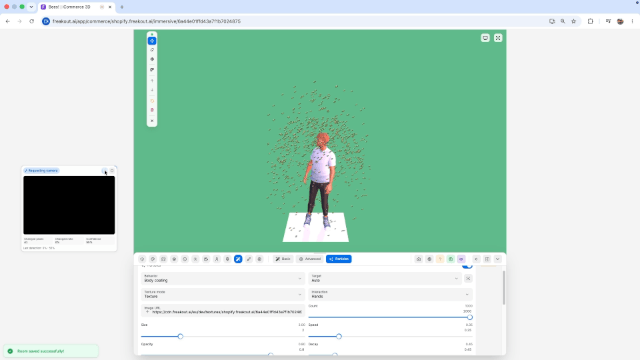Viewport: 640px width, 360px height.
Task: Click the microphone icon in the bottom toolbar
Action: click(x=227, y=259)
